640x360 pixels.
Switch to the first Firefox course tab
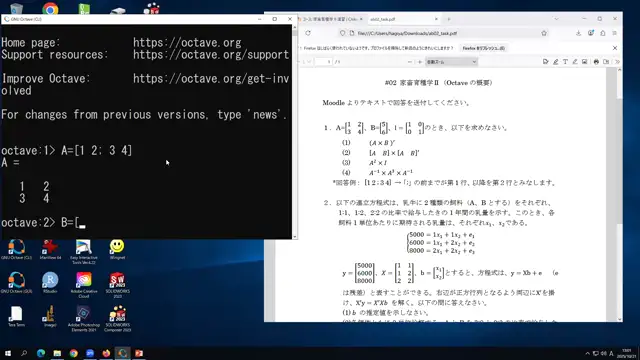(x=330, y=19)
